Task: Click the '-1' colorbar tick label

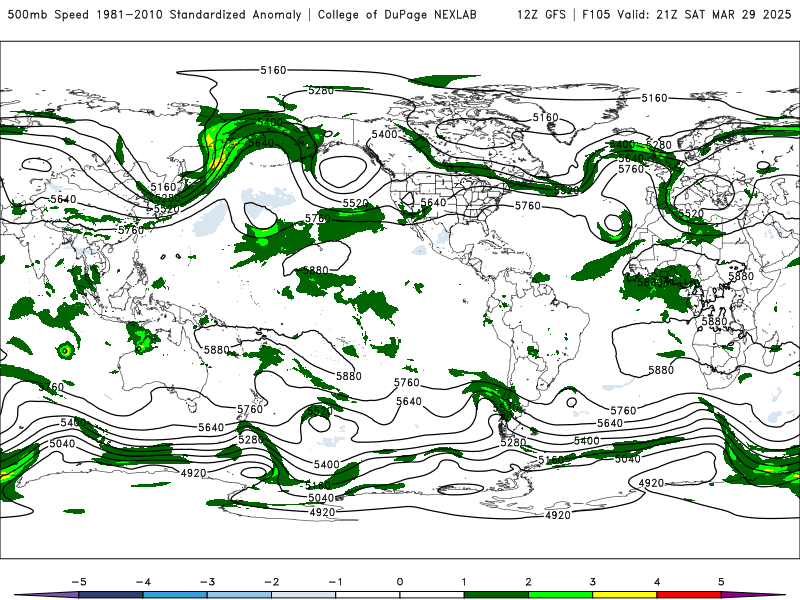Action: pos(335,582)
